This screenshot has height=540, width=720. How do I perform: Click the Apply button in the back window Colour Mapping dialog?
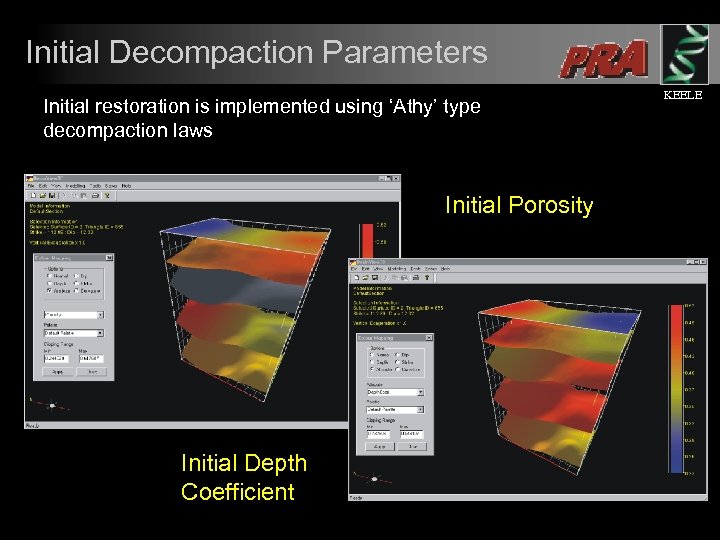click(57, 371)
